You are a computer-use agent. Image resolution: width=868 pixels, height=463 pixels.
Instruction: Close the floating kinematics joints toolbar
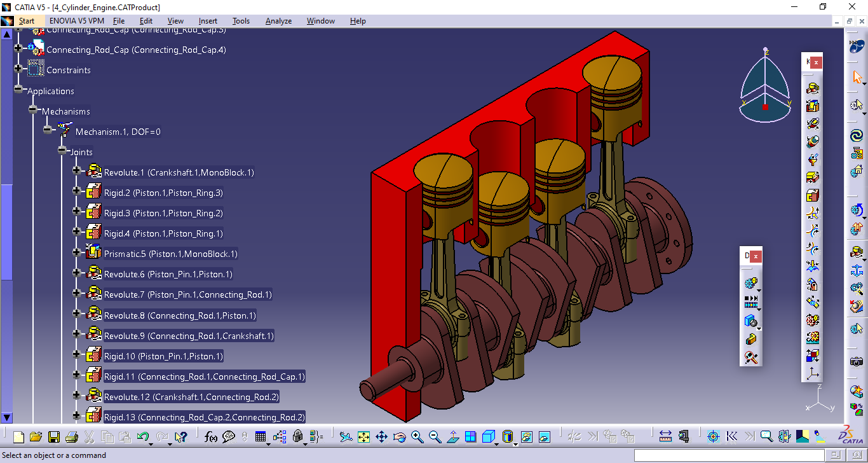click(817, 62)
